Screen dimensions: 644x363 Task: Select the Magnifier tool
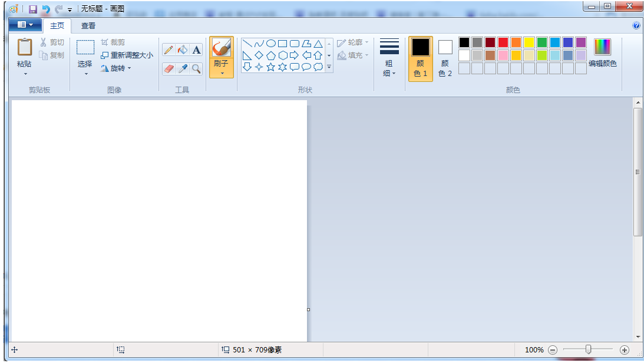tap(196, 69)
